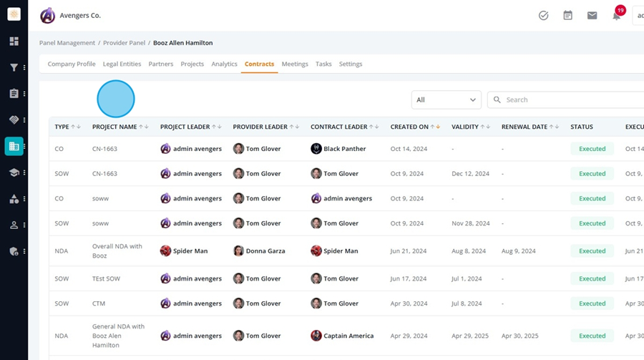Sort table by Renewal Date column
The image size is (644, 360).
(x=554, y=127)
